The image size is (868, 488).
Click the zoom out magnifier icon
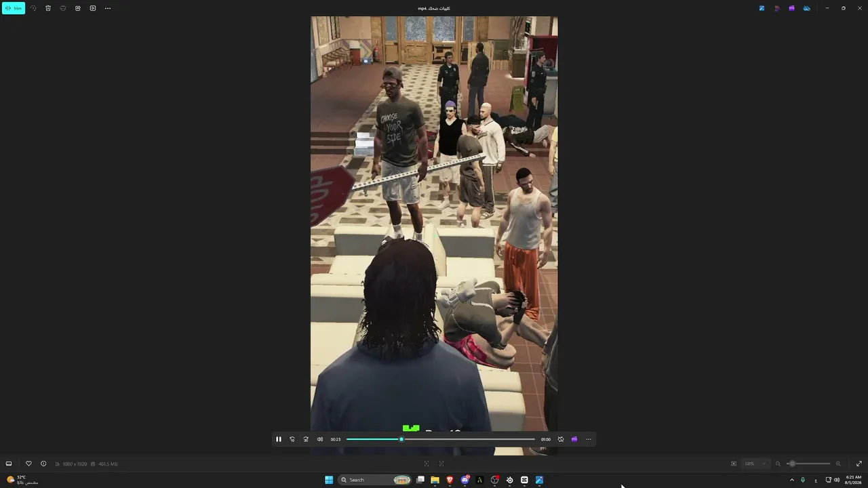[x=778, y=464]
